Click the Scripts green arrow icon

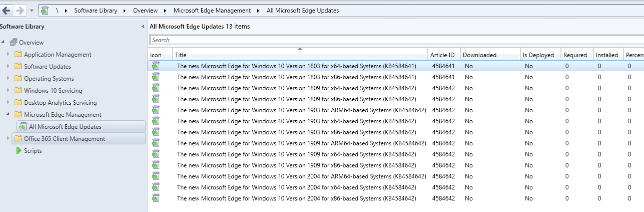(x=18, y=151)
